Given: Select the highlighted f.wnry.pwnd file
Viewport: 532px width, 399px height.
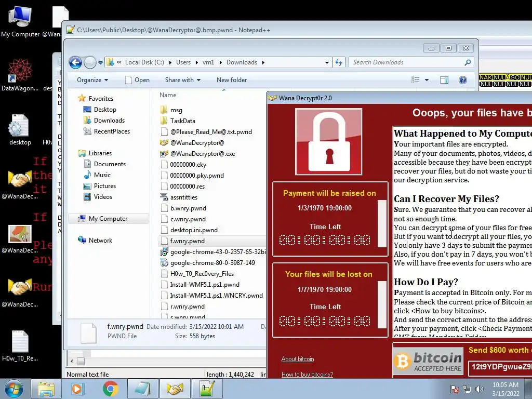Looking at the screenshot, I should (x=212, y=241).
